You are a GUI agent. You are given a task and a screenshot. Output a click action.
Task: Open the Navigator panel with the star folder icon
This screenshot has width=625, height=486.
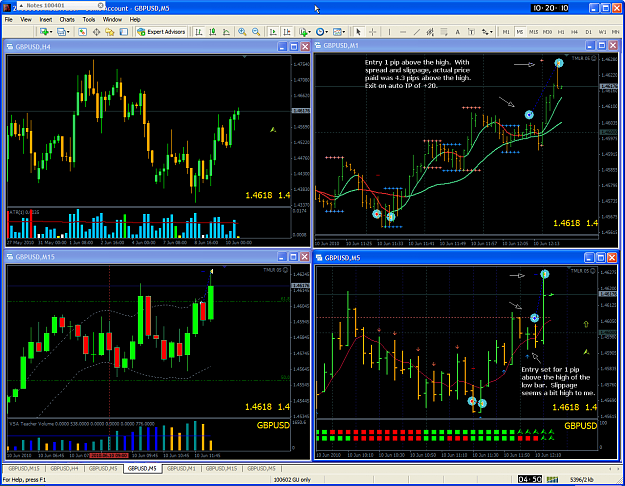tap(110, 32)
